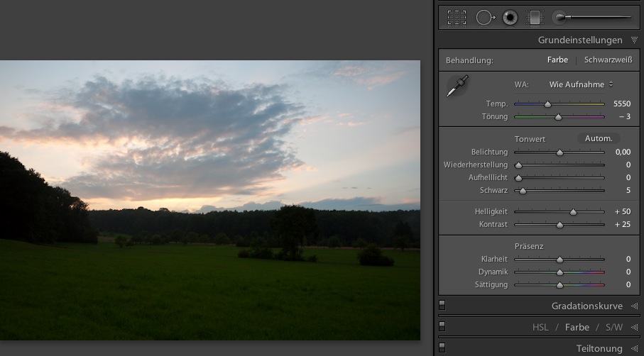
Task: Switch to the S/W tab
Action: (x=613, y=327)
